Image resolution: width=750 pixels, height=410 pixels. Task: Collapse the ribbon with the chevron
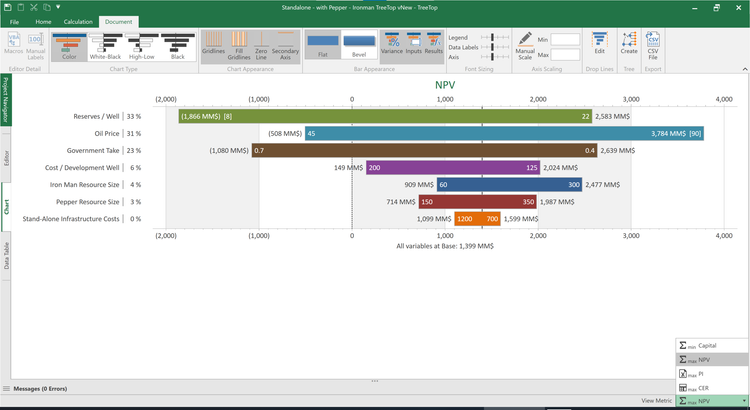[x=745, y=69]
